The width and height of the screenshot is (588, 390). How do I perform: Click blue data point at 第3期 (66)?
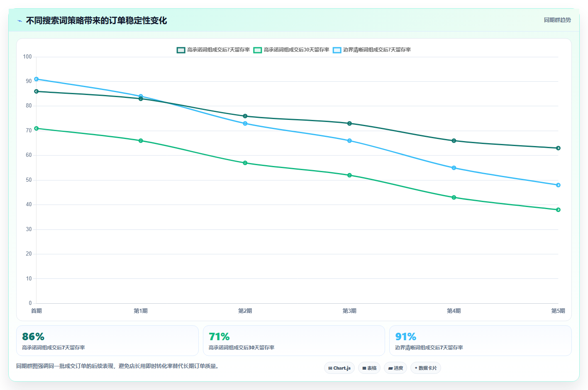tap(349, 141)
